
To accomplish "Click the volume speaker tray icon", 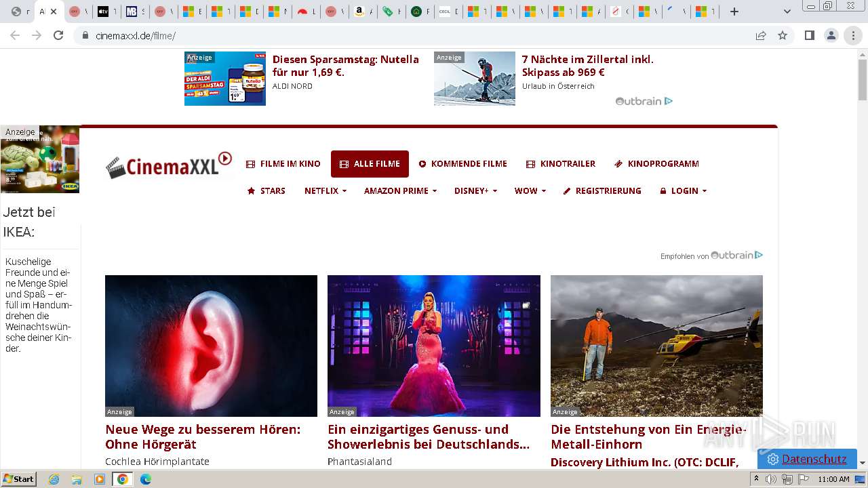I will coord(771,479).
